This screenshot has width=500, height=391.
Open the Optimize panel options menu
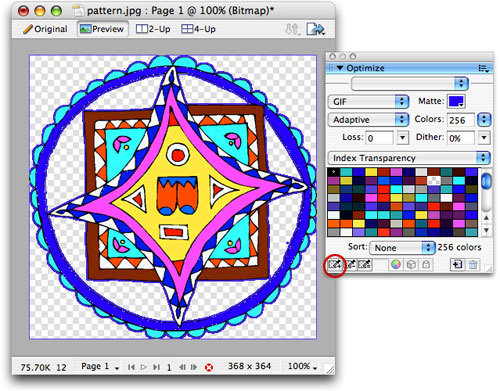pyautogui.click(x=483, y=68)
